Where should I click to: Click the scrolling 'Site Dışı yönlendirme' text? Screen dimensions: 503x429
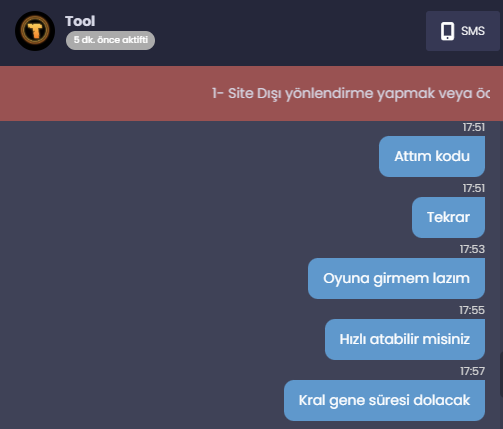click(351, 93)
